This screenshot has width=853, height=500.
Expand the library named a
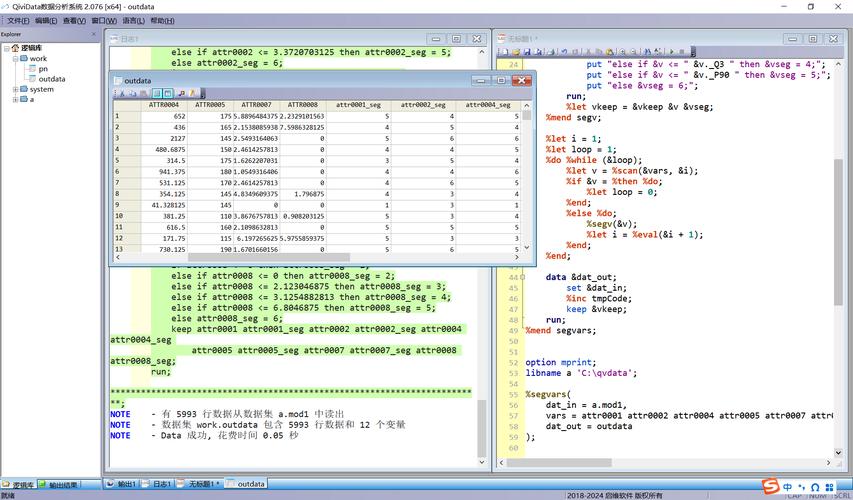pos(15,99)
